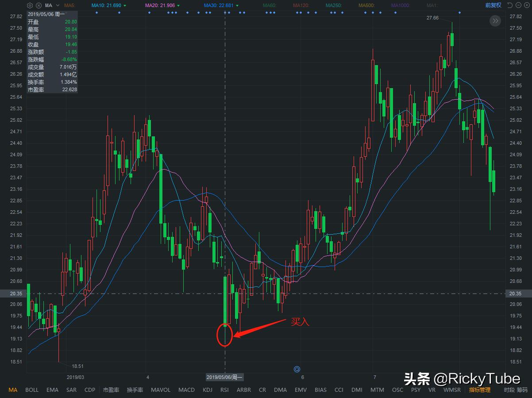Zoom in the chart with the plus icon
This screenshot has width=532, height=398.
527,5
